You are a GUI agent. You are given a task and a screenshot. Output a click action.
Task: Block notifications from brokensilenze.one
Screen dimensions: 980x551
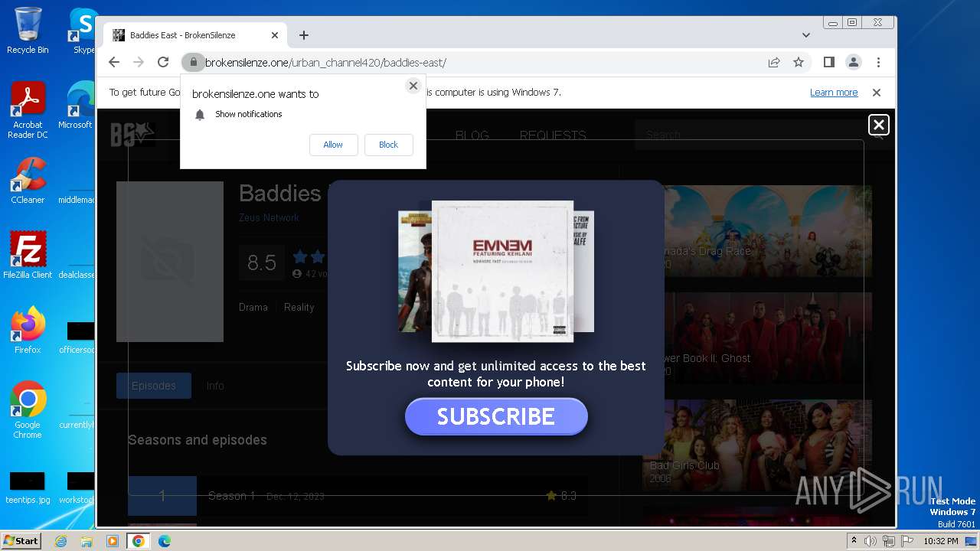[388, 145]
